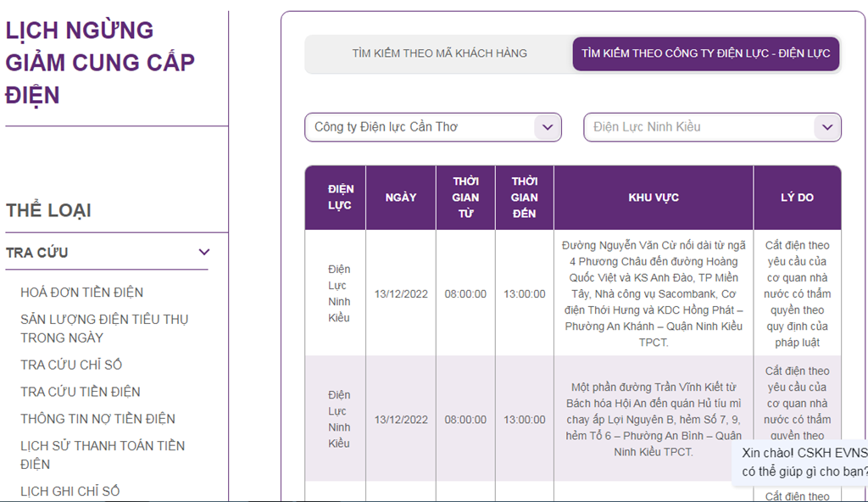
Task: Click the Xin chào CSKH chat bubble
Action: 803,462
